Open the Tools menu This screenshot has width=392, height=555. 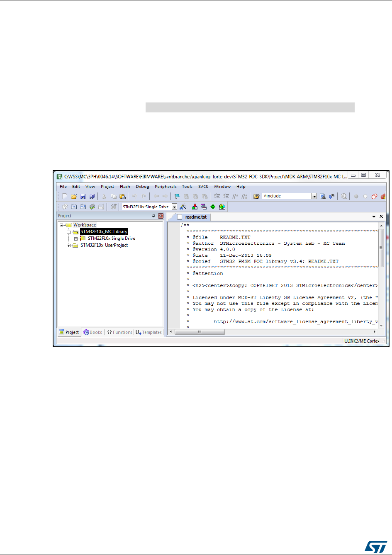pyautogui.click(x=187, y=187)
